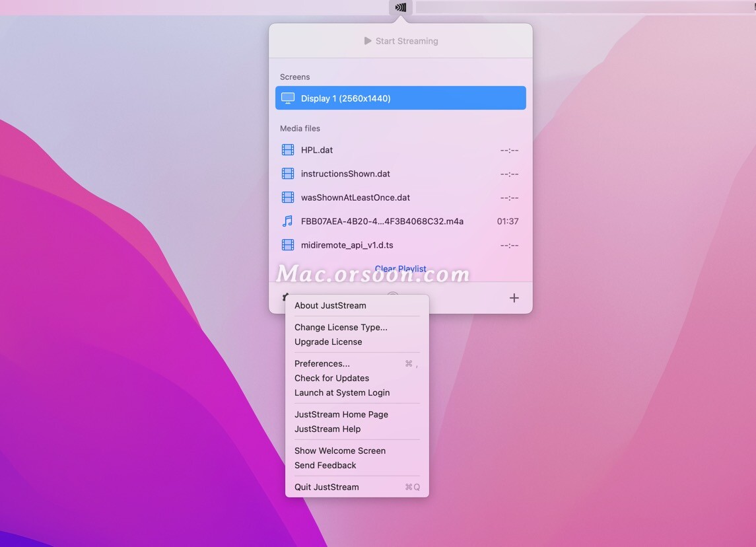Select midiremote_api_v1.d.ts in the playlist
The height and width of the screenshot is (547, 756).
click(401, 245)
